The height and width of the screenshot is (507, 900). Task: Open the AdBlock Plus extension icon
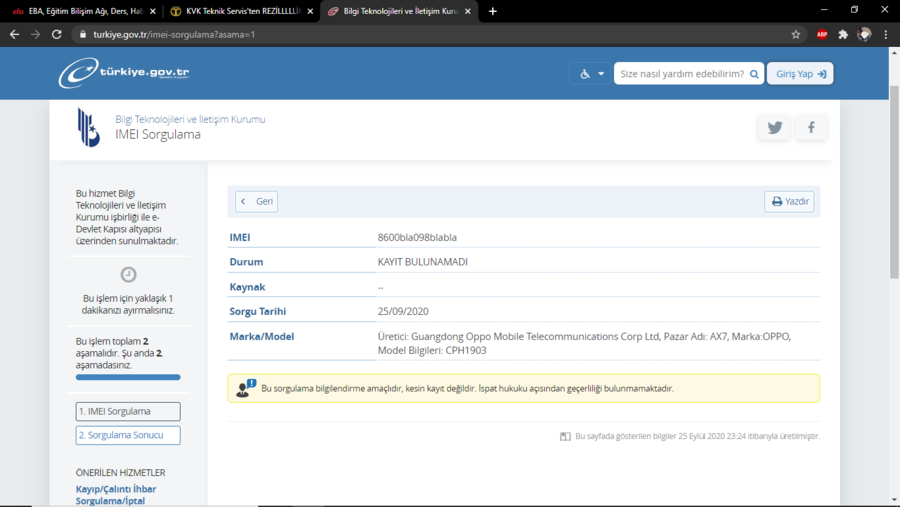(x=822, y=34)
